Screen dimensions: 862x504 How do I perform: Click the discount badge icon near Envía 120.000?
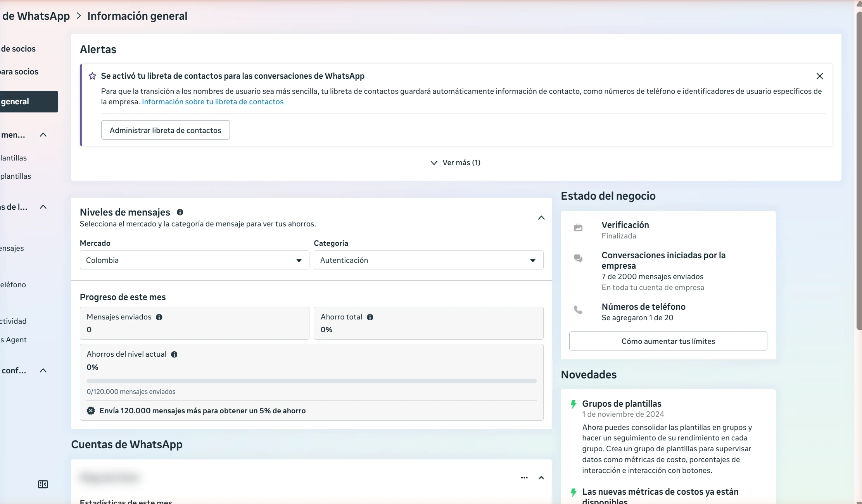(x=91, y=411)
